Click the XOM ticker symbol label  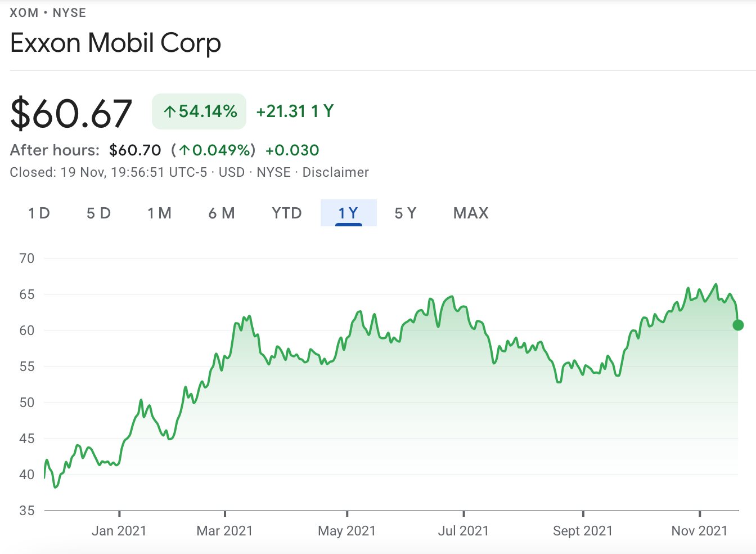(x=22, y=12)
